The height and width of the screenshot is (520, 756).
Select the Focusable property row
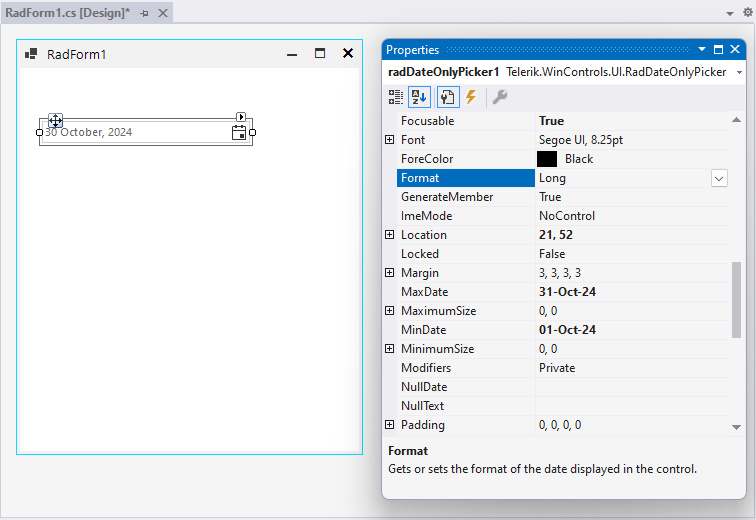(562, 121)
